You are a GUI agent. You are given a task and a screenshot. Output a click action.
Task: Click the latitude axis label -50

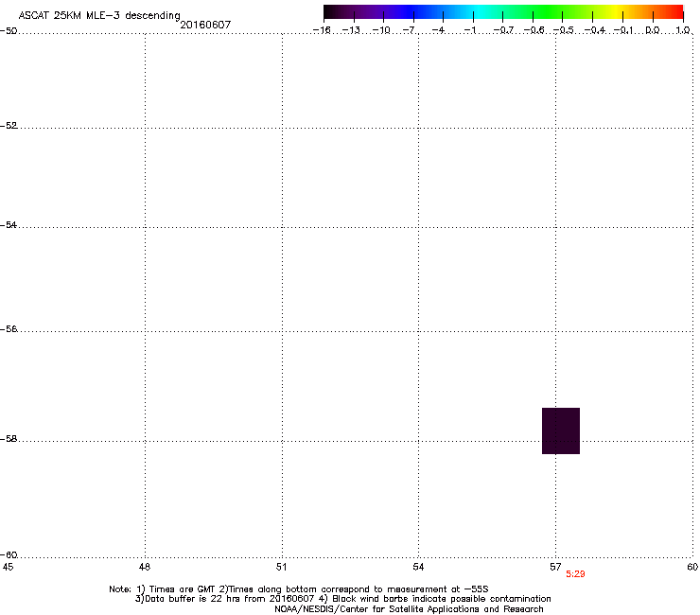coord(9,31)
